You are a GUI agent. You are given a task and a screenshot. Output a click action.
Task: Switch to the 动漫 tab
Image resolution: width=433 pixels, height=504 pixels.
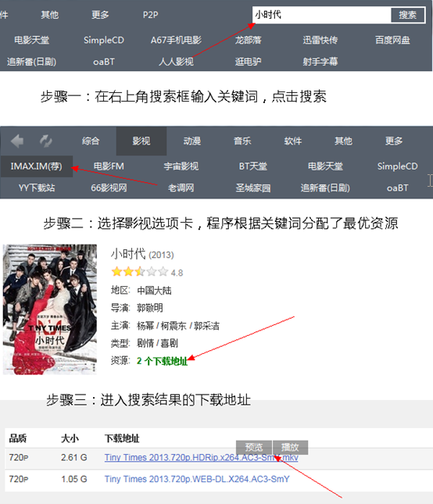pyautogui.click(x=192, y=141)
